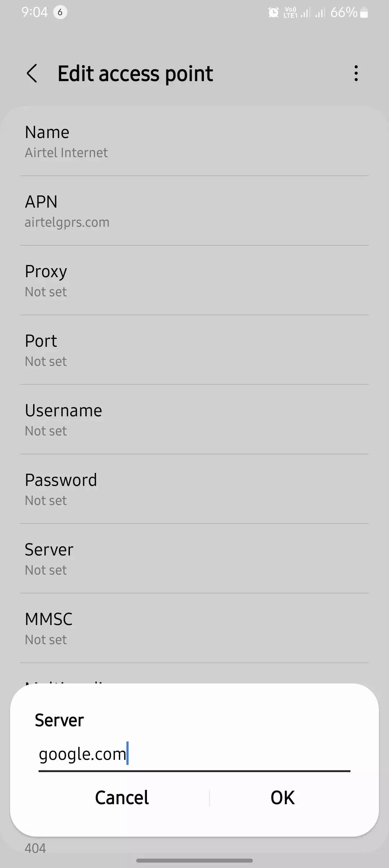Viewport: 389px width, 868px height.
Task: Select the APN entry airtelgprs.com
Action: [x=194, y=211]
